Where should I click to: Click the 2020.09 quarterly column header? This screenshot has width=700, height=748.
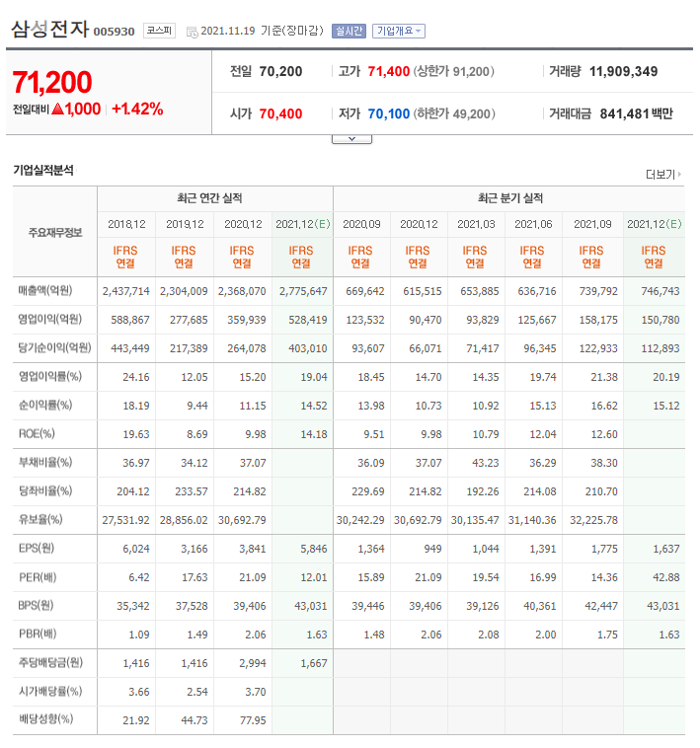361,224
